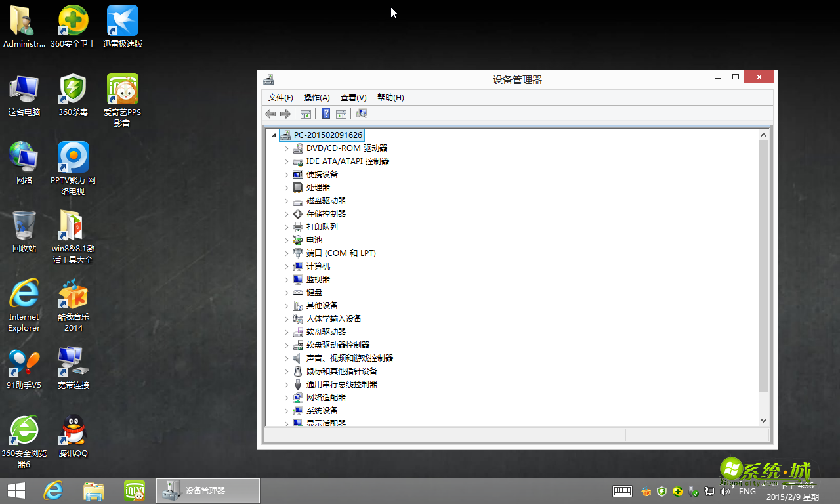The height and width of the screenshot is (504, 840).
Task: Open the 文件(F) menu
Action: pyautogui.click(x=280, y=97)
